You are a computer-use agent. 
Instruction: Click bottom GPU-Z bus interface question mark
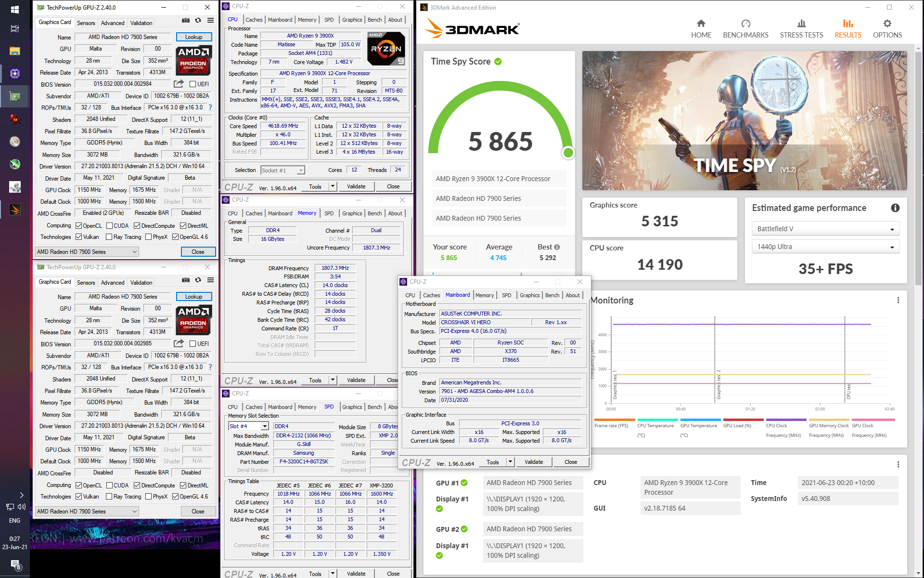tap(210, 367)
